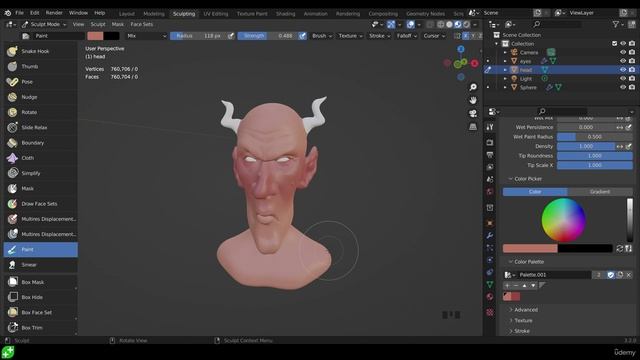Open the Falloff dropdown
The height and width of the screenshot is (360, 640).
[x=407, y=36]
